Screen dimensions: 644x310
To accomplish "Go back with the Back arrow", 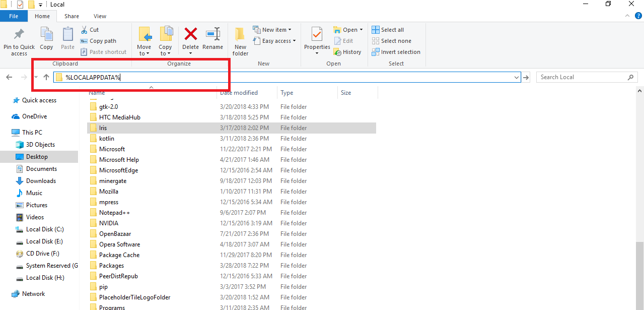I will click(9, 77).
